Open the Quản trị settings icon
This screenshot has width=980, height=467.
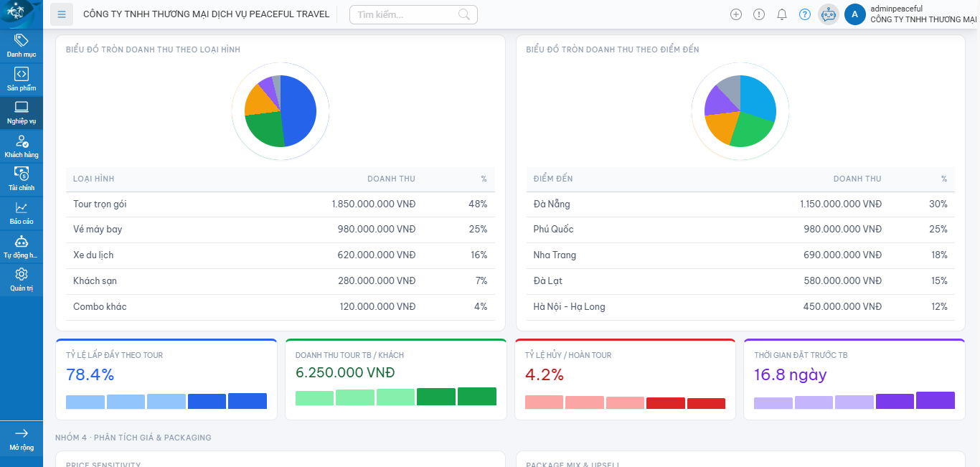(x=22, y=278)
